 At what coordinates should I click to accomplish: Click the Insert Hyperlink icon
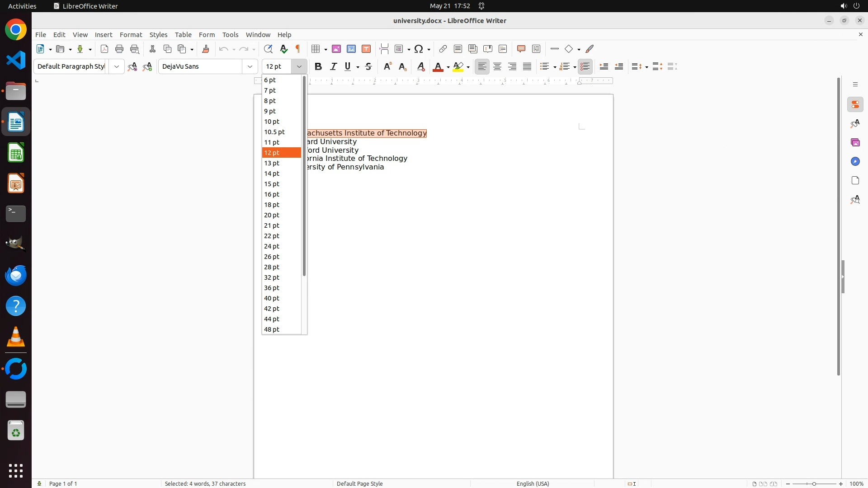coord(443,49)
